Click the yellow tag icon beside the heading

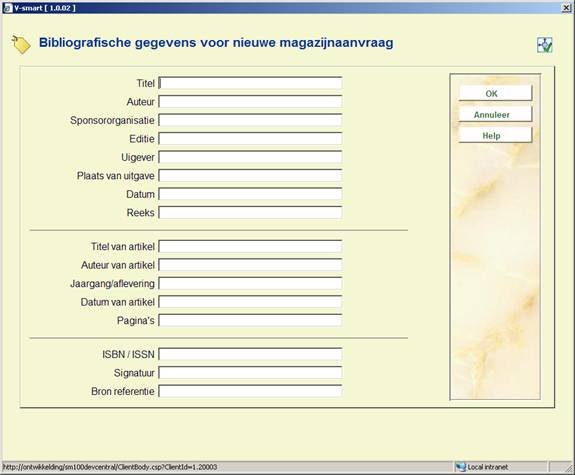click(21, 45)
